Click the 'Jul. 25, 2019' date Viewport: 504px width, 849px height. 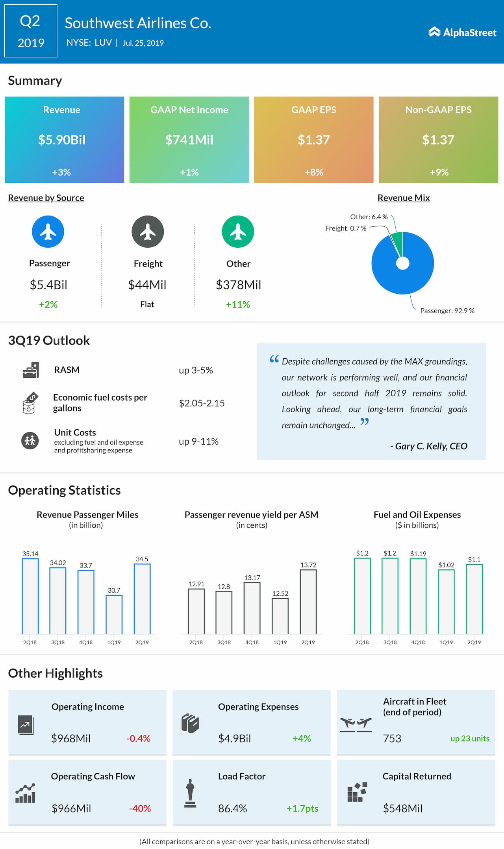coord(143,43)
